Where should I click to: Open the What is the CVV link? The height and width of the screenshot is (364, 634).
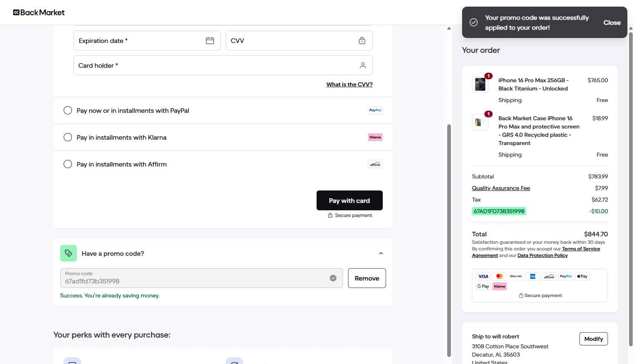pos(350,84)
